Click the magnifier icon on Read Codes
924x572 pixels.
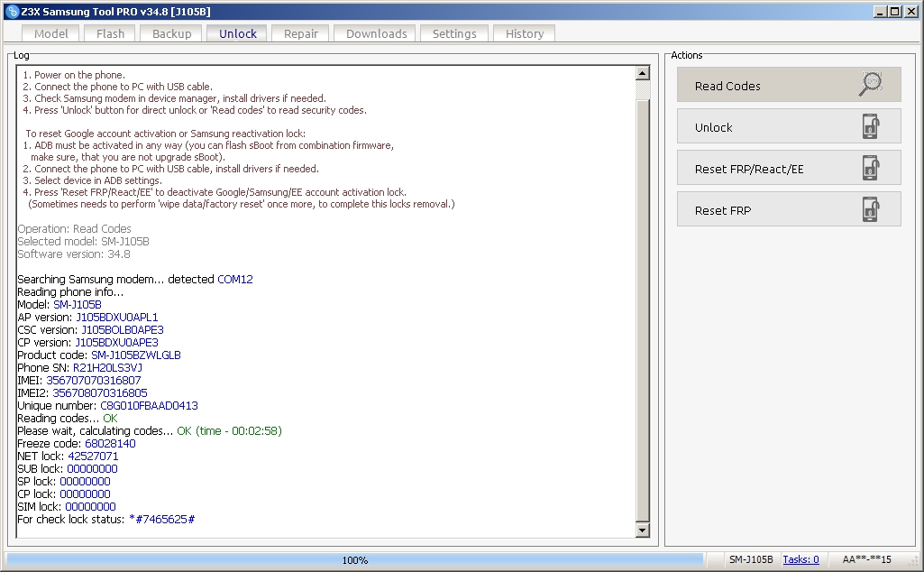[871, 84]
